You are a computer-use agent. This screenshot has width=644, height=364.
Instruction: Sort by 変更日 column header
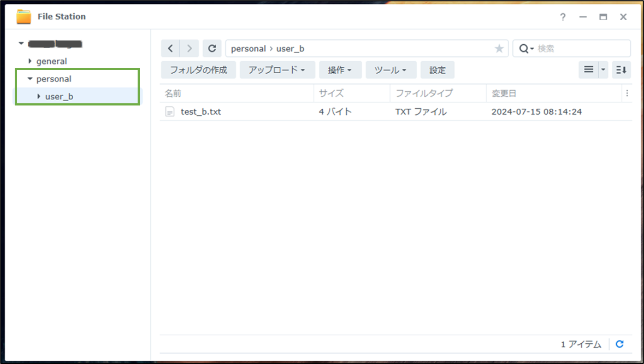(x=504, y=93)
